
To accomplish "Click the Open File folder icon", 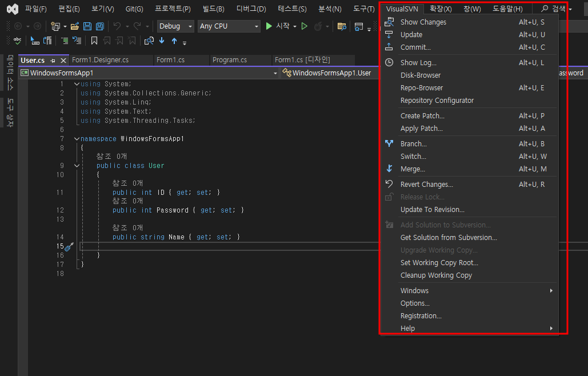I will coord(75,26).
